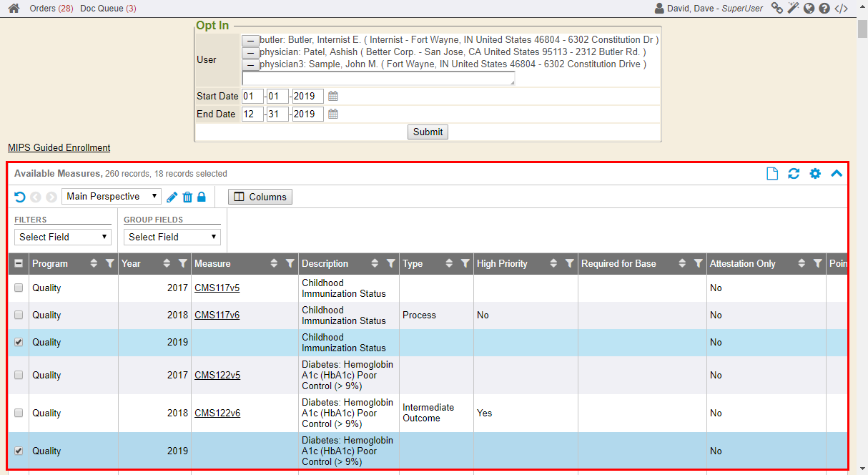Edit the current perspective with pencil icon

[x=172, y=197]
